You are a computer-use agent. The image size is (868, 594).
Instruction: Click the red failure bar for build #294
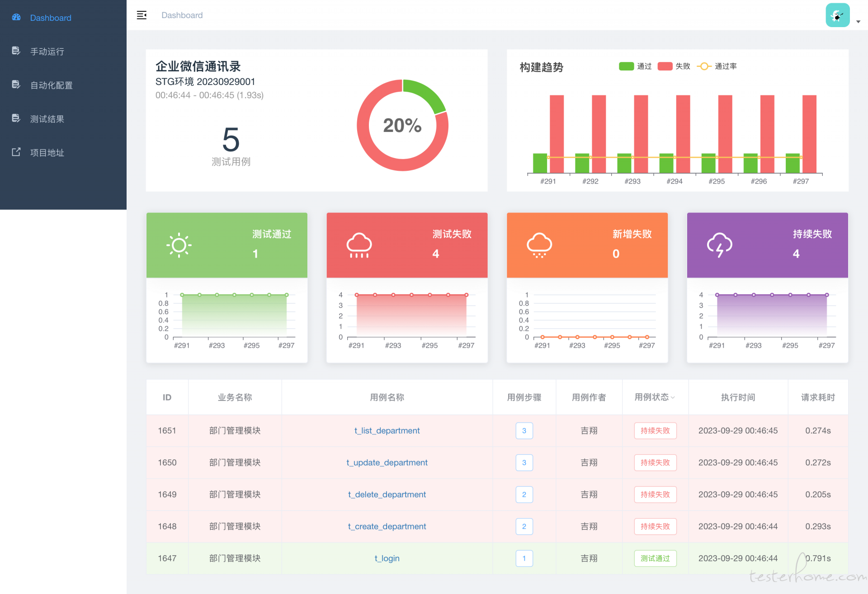[683, 134]
